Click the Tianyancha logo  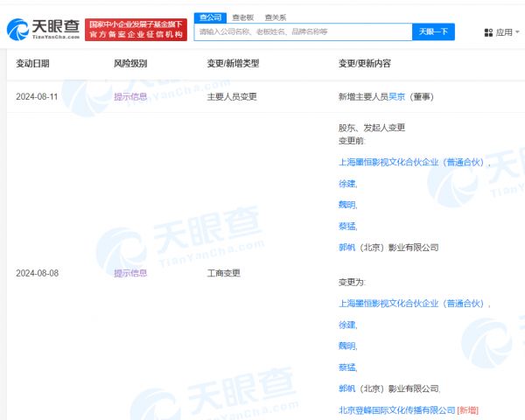tap(44, 30)
